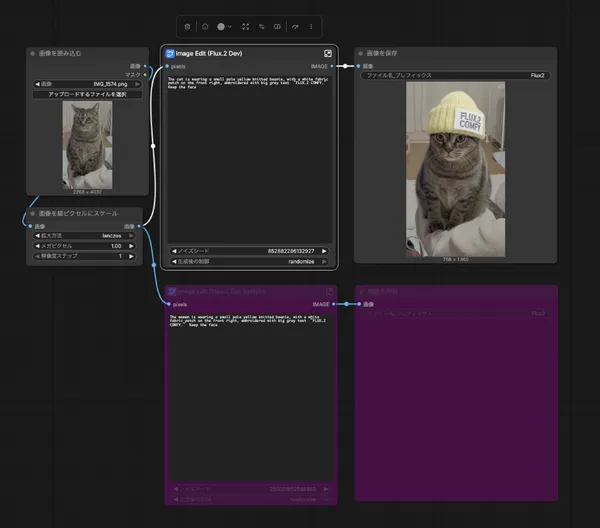This screenshot has height=528, width=600.
Task: Collapse the 画像を読み込む node via its dot
Action: click(33, 53)
